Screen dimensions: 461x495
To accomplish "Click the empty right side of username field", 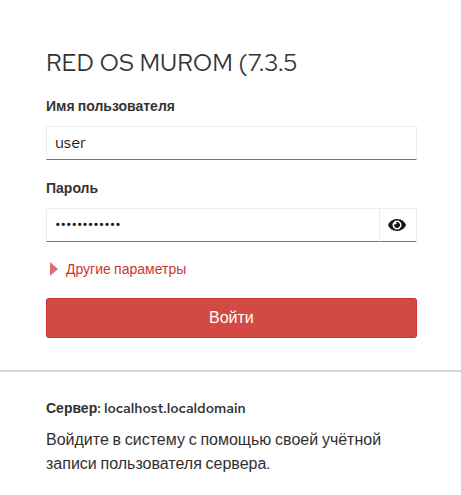I will [252, 143].
